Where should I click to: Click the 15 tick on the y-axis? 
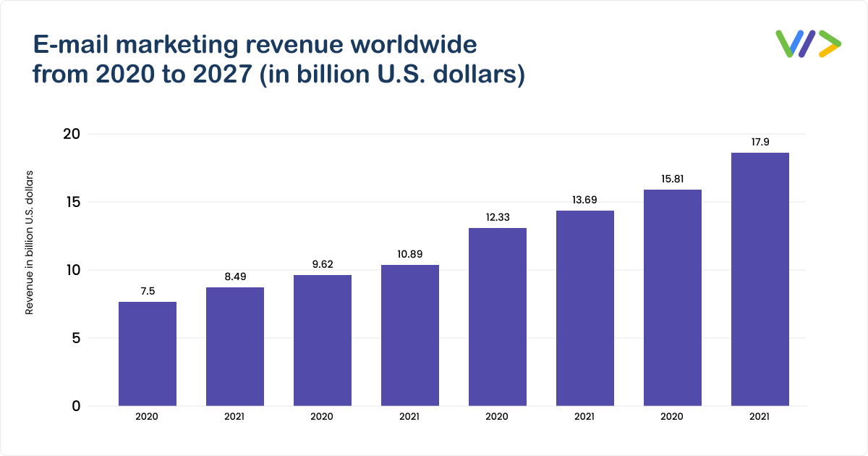pyautogui.click(x=72, y=202)
